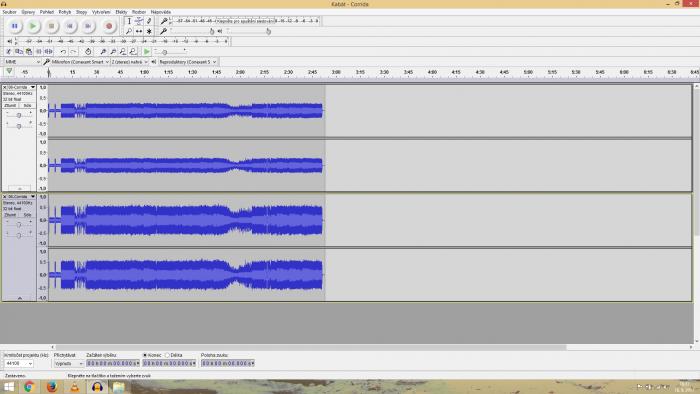Open the Vytvoření menu

click(x=101, y=12)
